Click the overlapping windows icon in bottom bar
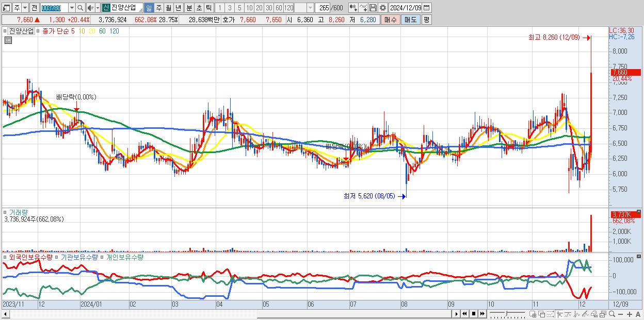Viewport: 644px width, 320px height. tap(541, 314)
